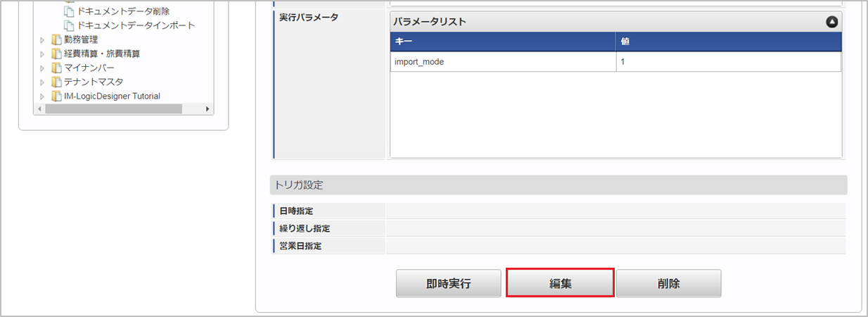Image resolution: width=868 pixels, height=317 pixels.
Task: Click the トリガ設定 section header
Action: pos(559,185)
